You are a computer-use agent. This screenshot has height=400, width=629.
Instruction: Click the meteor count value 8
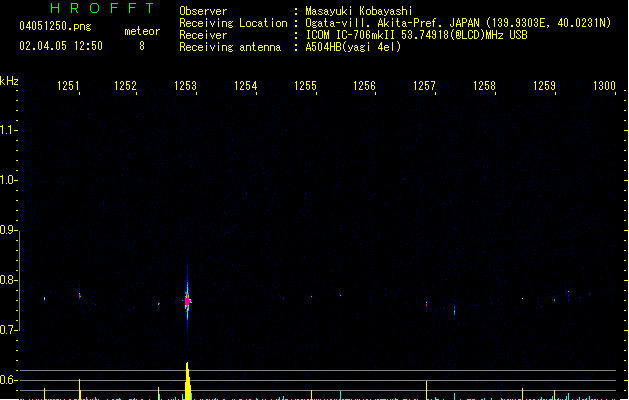(x=142, y=46)
